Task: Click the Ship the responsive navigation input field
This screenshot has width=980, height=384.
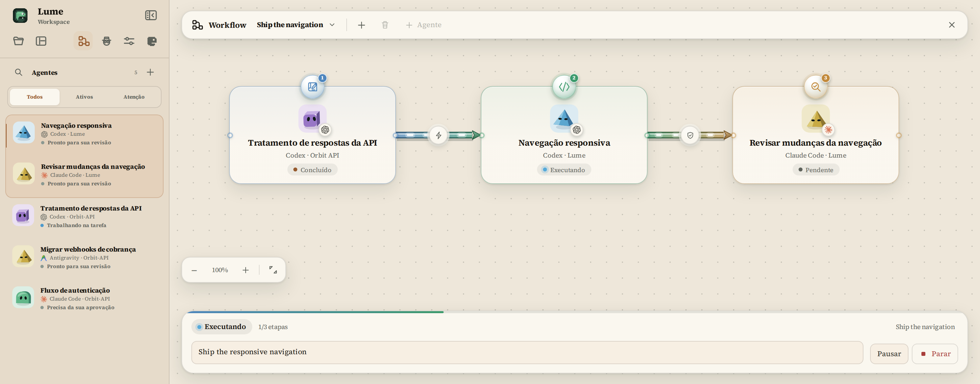Action: click(527, 353)
